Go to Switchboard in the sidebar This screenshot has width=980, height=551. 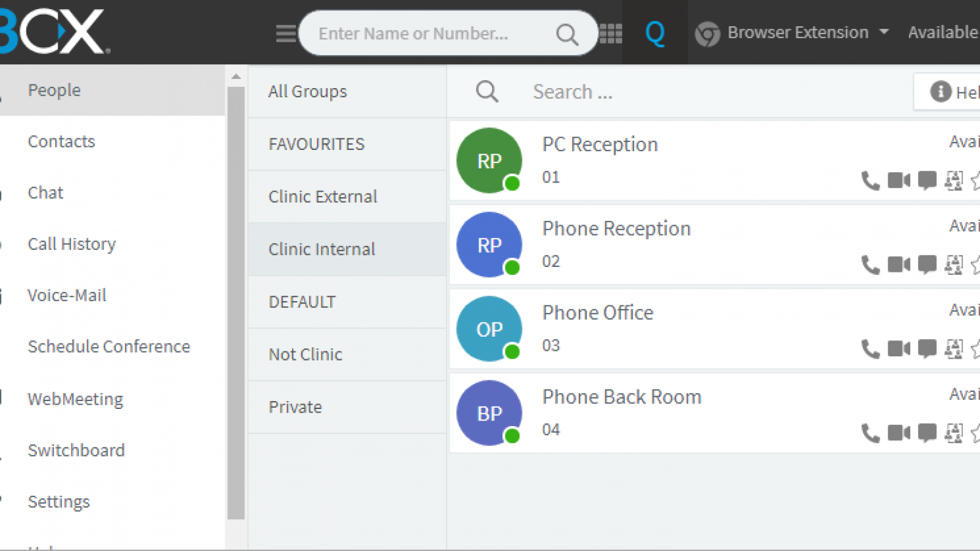point(76,450)
